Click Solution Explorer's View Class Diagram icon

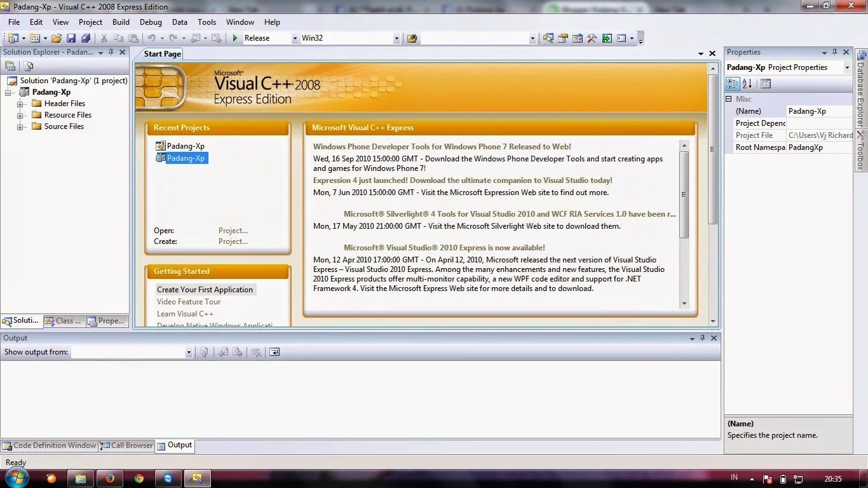[x=28, y=66]
